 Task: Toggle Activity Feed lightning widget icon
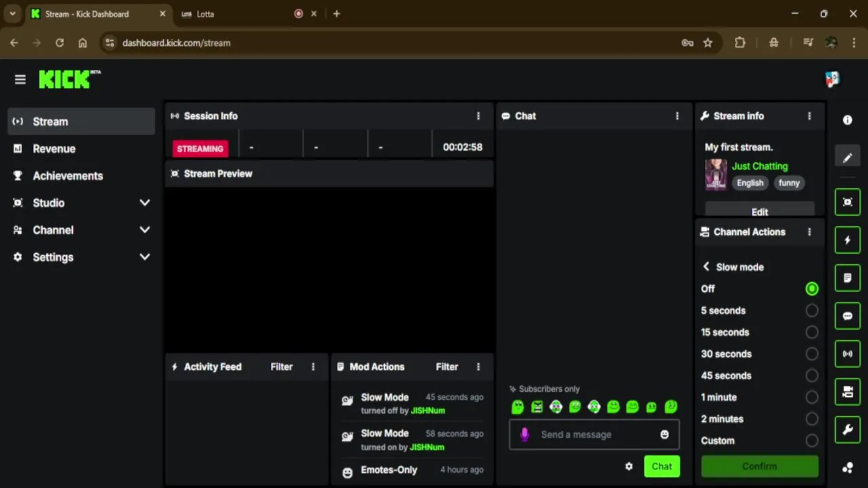(x=848, y=240)
